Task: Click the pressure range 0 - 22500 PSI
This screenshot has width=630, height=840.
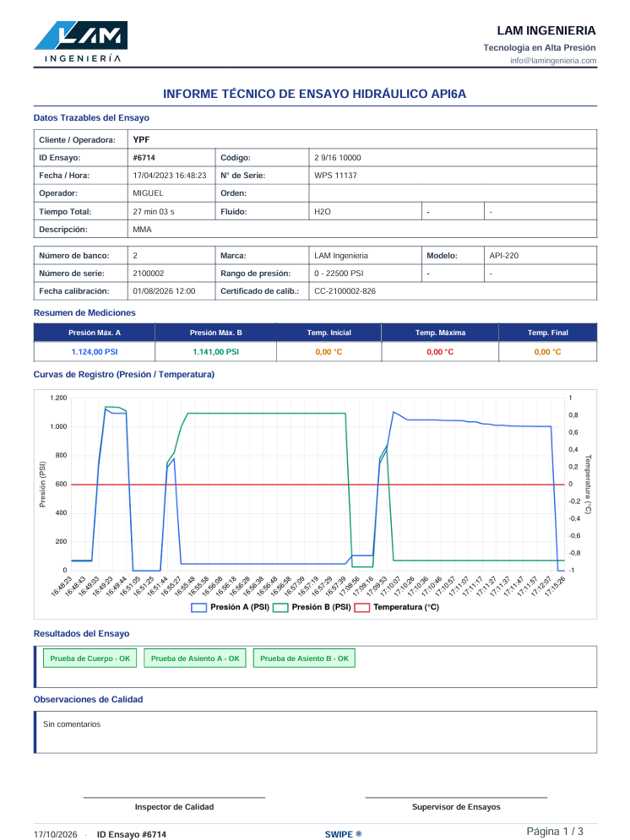Action: (339, 274)
